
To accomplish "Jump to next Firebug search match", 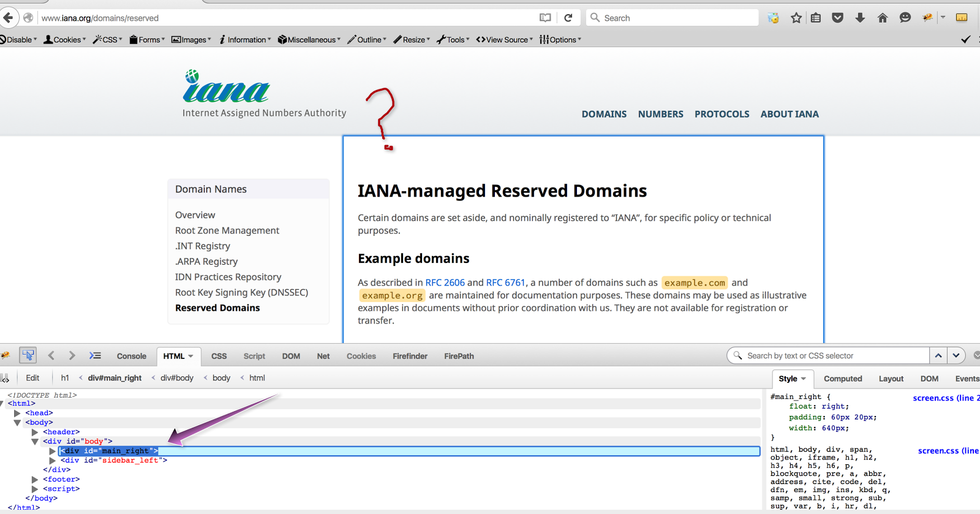I will tap(956, 355).
